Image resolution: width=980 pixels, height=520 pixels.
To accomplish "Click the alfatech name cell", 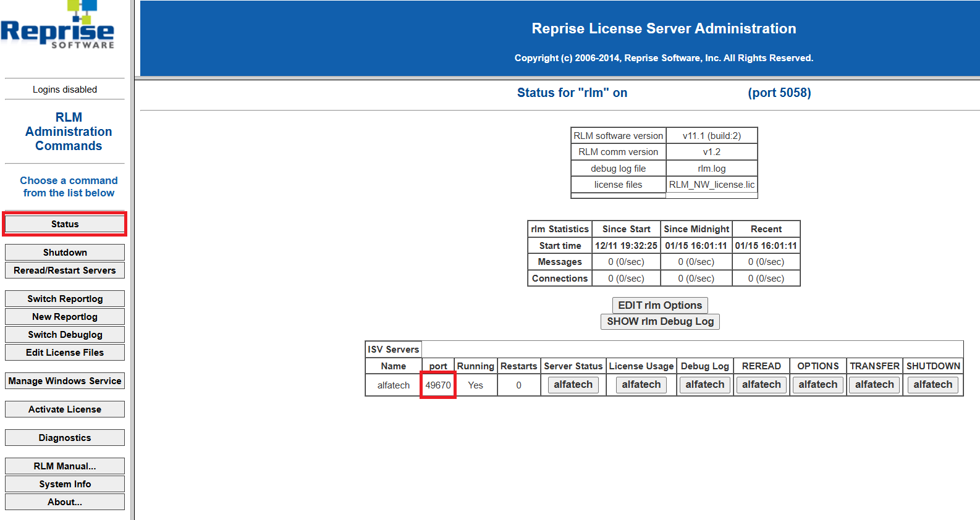I will 394,385.
